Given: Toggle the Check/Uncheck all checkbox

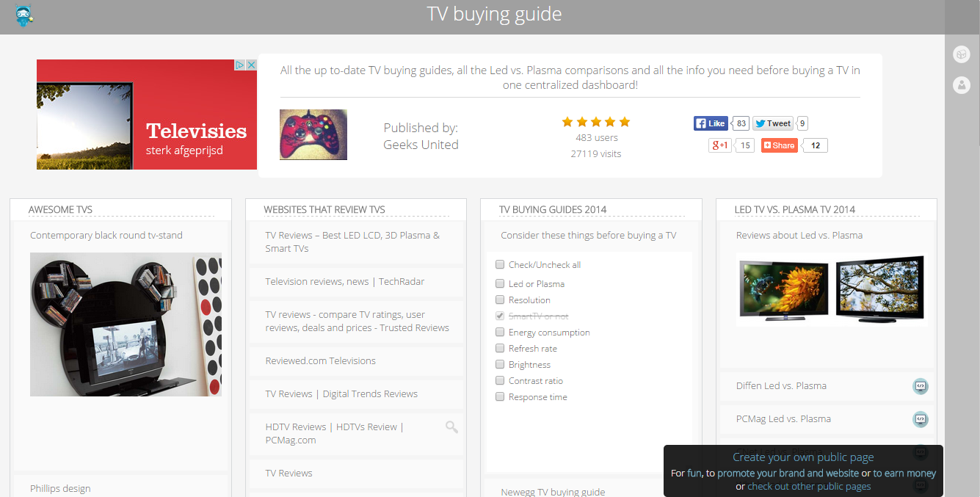Looking at the screenshot, I should click(500, 265).
